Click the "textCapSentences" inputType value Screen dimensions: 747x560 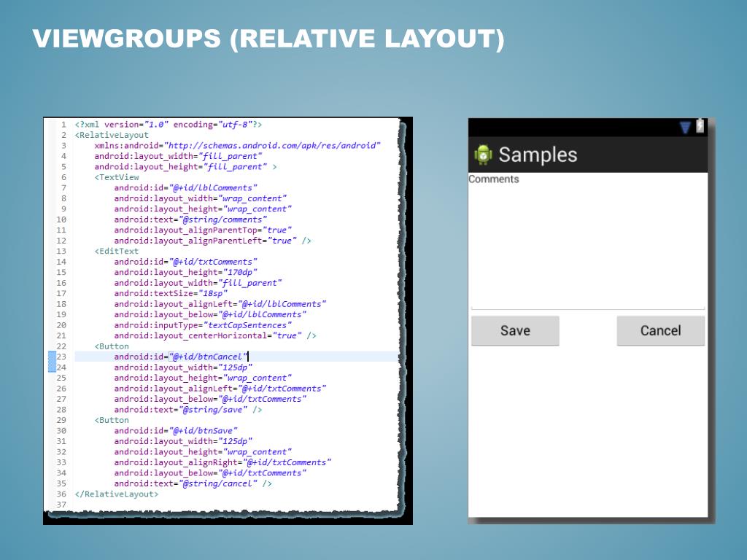(x=247, y=325)
